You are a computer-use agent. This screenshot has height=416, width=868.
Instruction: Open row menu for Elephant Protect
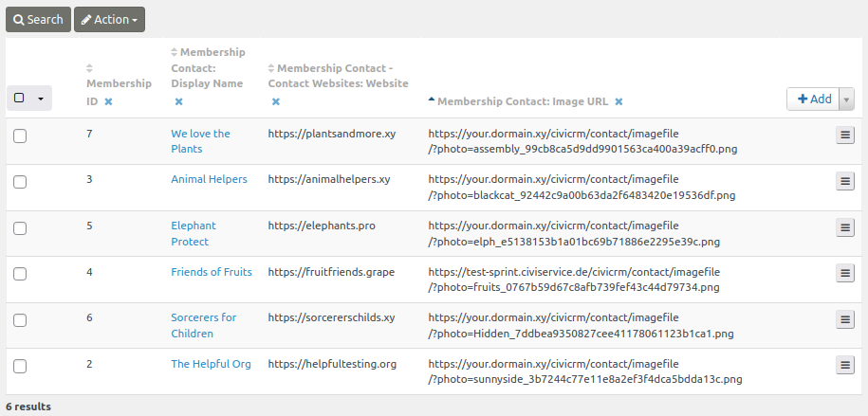845,227
